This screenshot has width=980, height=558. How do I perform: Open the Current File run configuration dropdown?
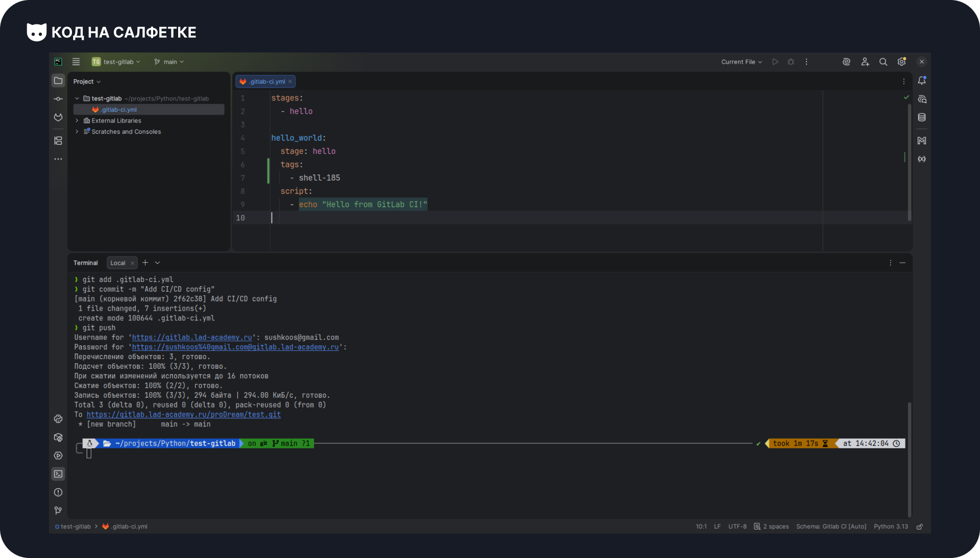coord(741,62)
